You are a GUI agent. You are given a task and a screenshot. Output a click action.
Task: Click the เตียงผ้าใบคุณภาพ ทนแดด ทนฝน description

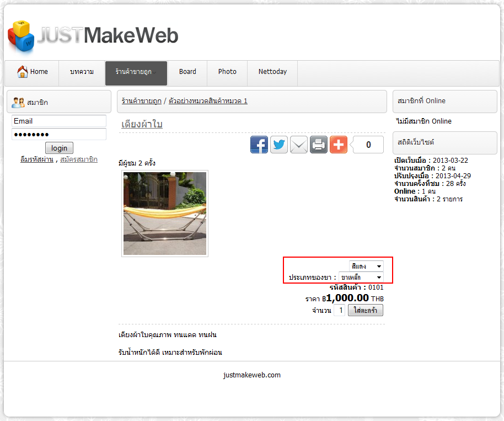coord(168,335)
